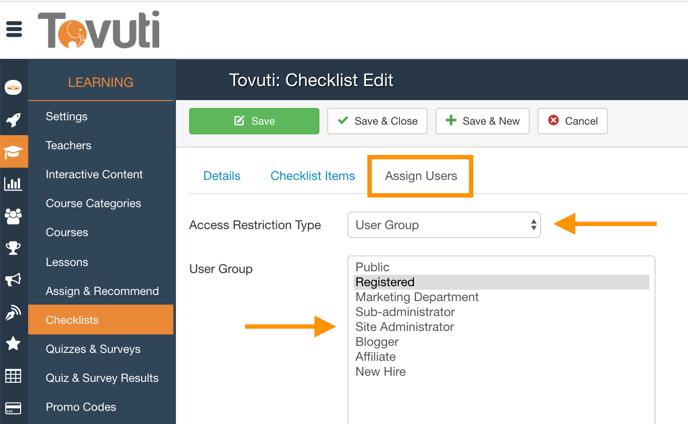Image resolution: width=688 pixels, height=424 pixels.
Task: Click the rocket icon in sidebar
Action: pos(13,120)
